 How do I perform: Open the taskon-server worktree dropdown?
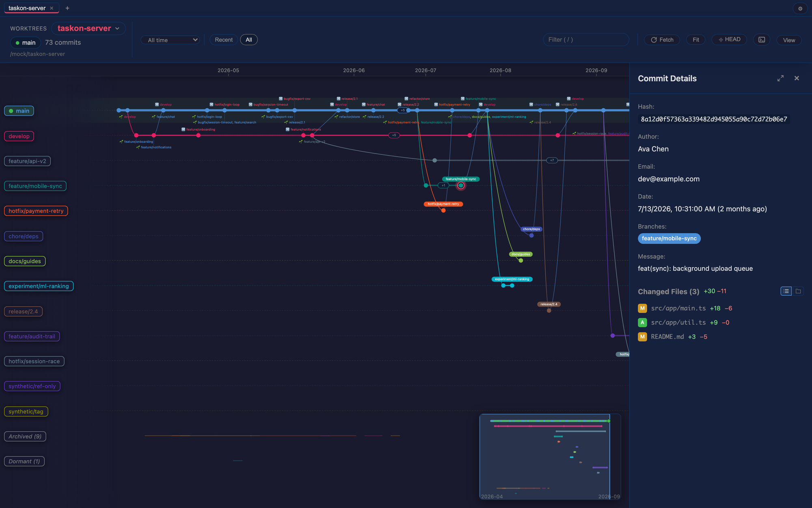point(89,28)
